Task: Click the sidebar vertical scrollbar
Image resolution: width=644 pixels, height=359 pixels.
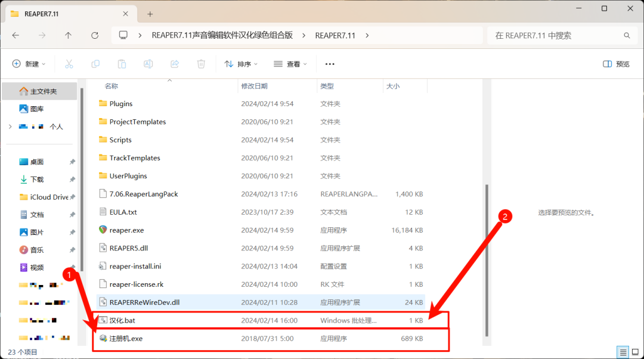Action: tap(82, 180)
